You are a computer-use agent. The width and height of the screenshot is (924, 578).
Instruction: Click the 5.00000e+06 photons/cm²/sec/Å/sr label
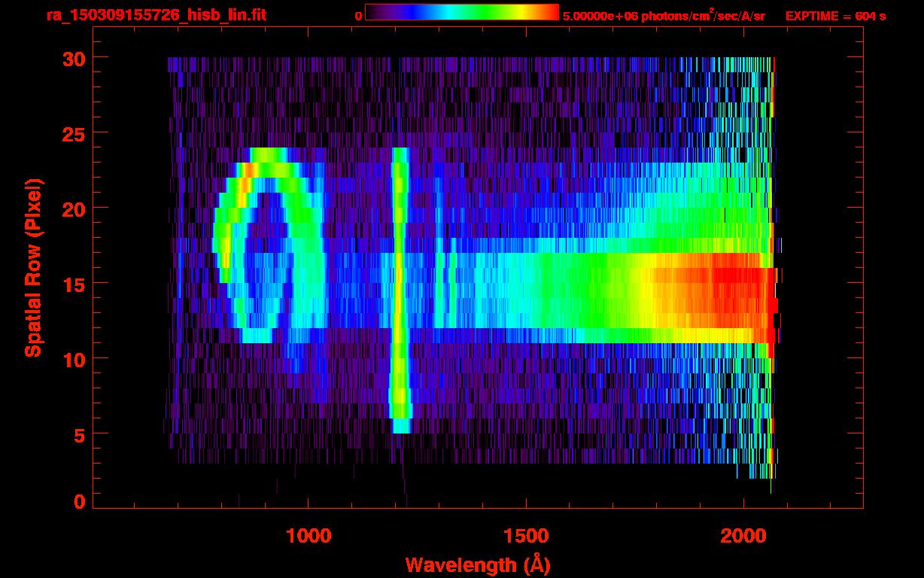tap(664, 14)
